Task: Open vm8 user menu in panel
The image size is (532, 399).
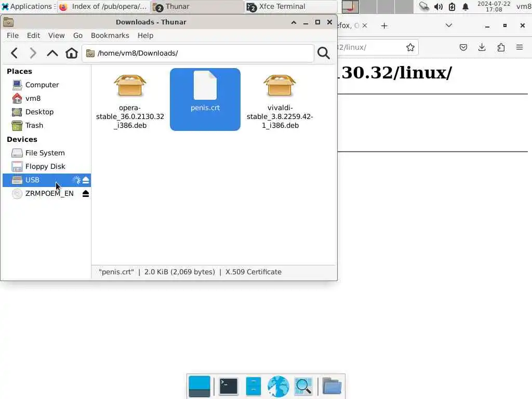Action: click(524, 6)
